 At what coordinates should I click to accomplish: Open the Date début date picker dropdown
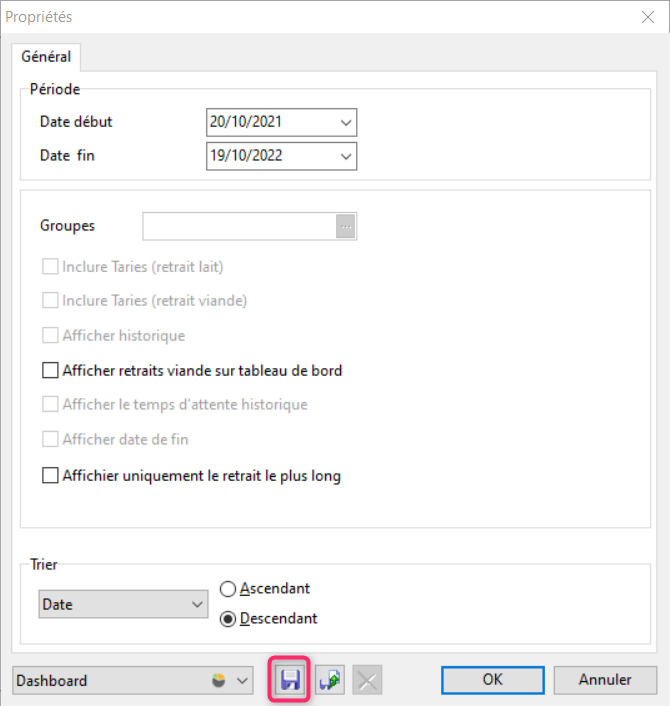[346, 122]
